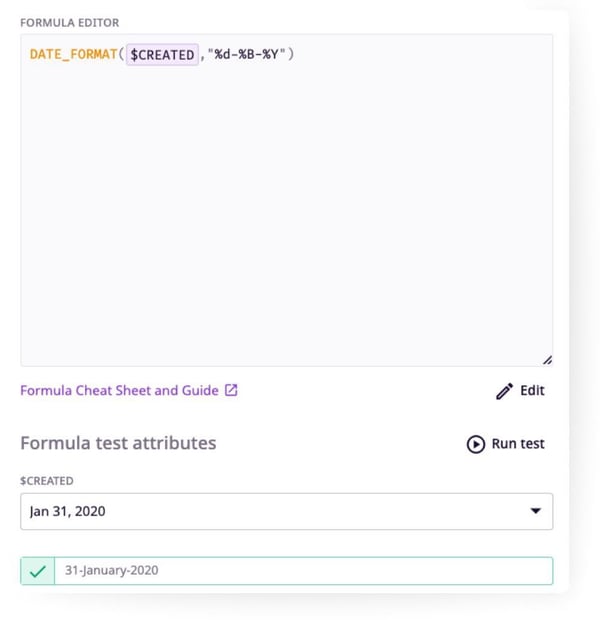Image resolution: width=600 pixels, height=620 pixels.
Task: Open the Formula Cheat Sheet and Guide
Action: click(x=119, y=391)
